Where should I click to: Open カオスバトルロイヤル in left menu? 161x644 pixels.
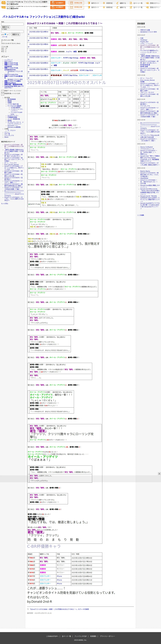[x=11, y=74]
